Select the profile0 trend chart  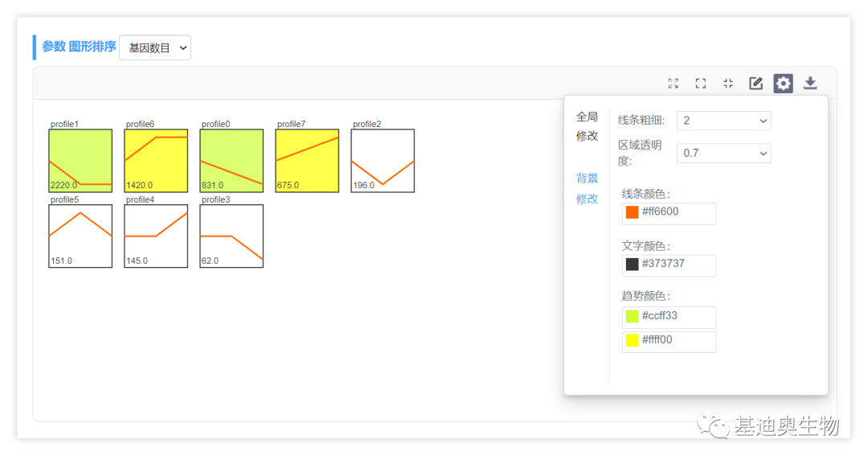tap(231, 161)
